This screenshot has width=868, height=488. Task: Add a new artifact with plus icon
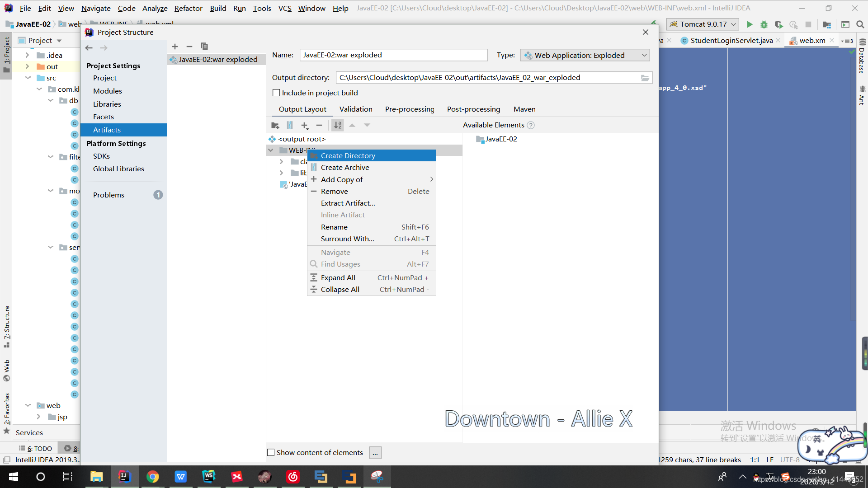pyautogui.click(x=175, y=47)
